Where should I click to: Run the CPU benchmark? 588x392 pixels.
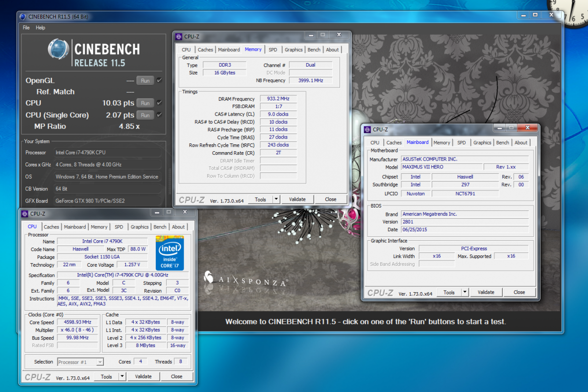point(146,103)
